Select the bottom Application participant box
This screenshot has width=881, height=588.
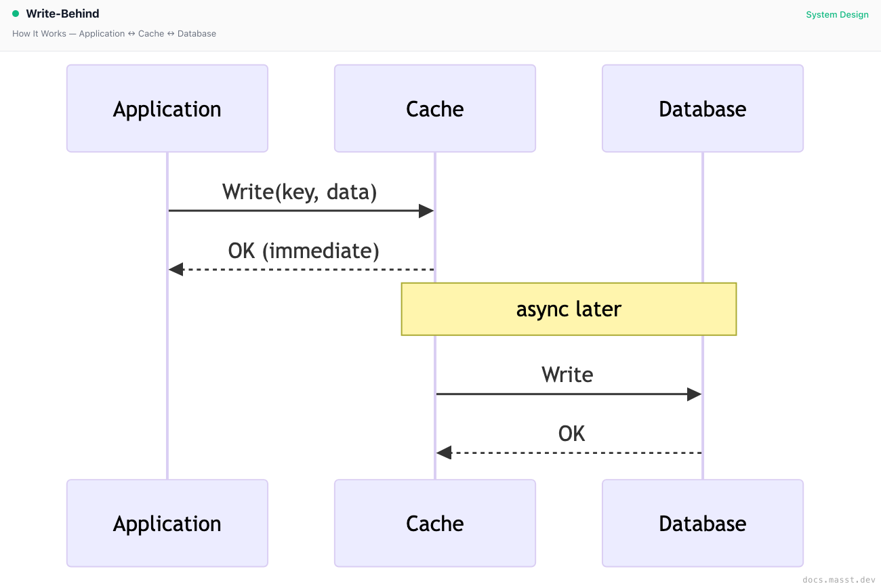pos(167,523)
